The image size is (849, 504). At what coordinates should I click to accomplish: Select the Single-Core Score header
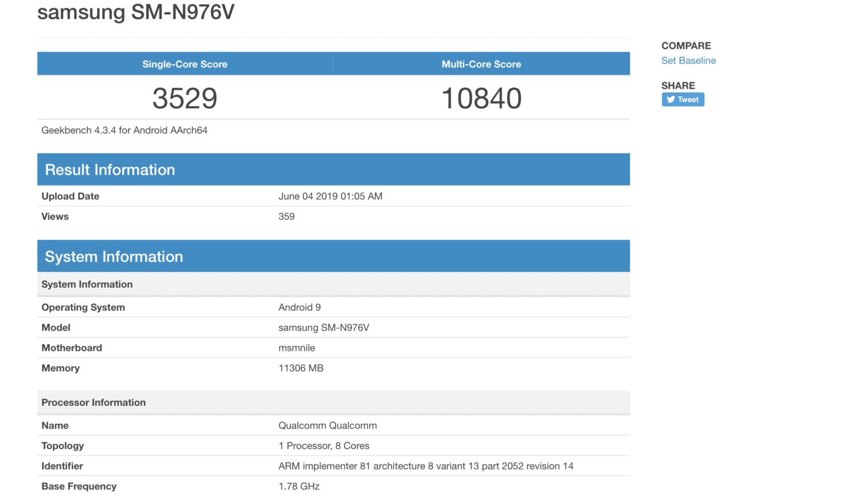tap(184, 64)
